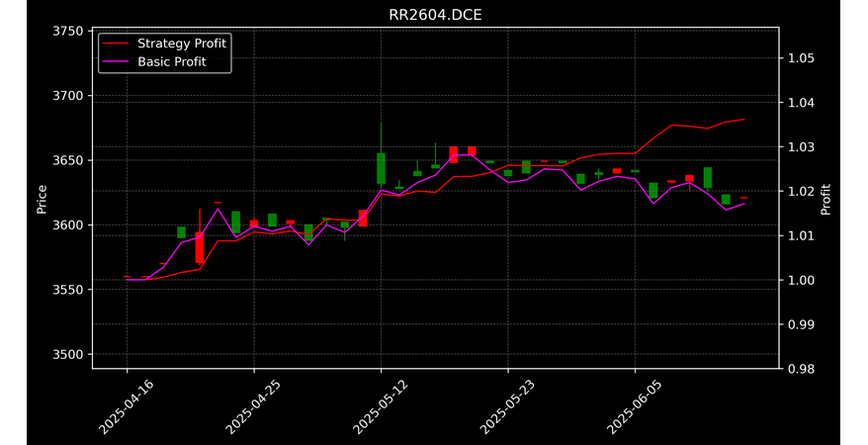
Task: Click the 1.04 profit tick label
Action: [x=801, y=103]
